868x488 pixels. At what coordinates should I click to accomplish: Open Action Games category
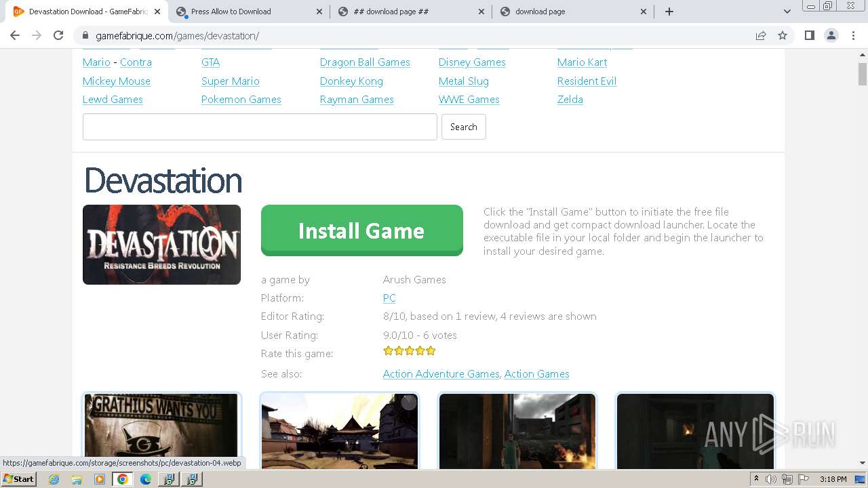point(536,374)
